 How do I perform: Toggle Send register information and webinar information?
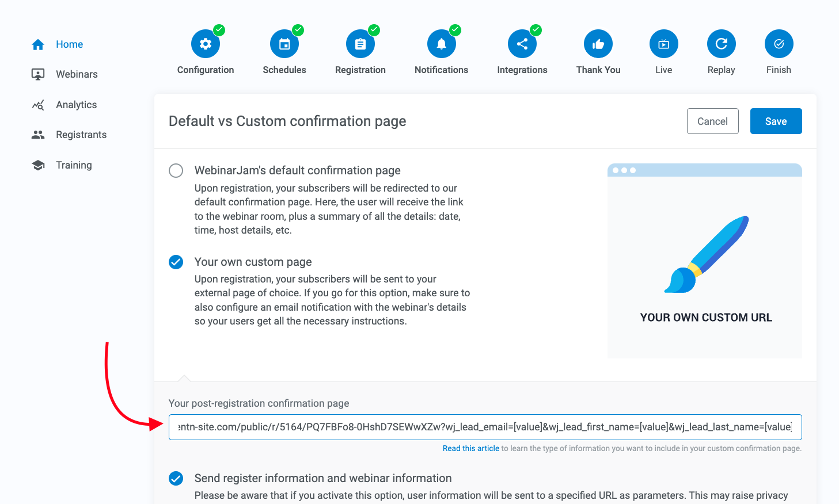pyautogui.click(x=176, y=479)
